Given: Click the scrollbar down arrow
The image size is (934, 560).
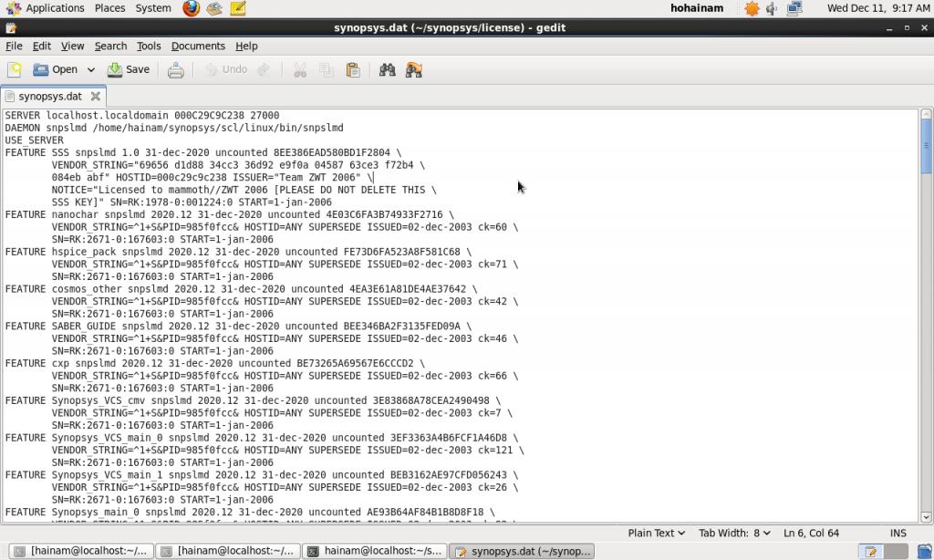Looking at the screenshot, I should pos(926,517).
